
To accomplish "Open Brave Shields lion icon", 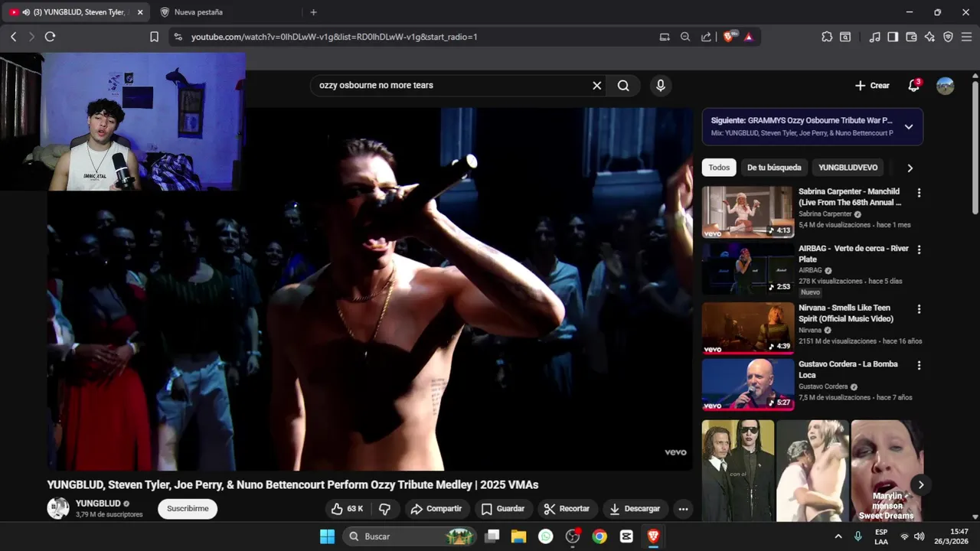I will click(x=729, y=37).
